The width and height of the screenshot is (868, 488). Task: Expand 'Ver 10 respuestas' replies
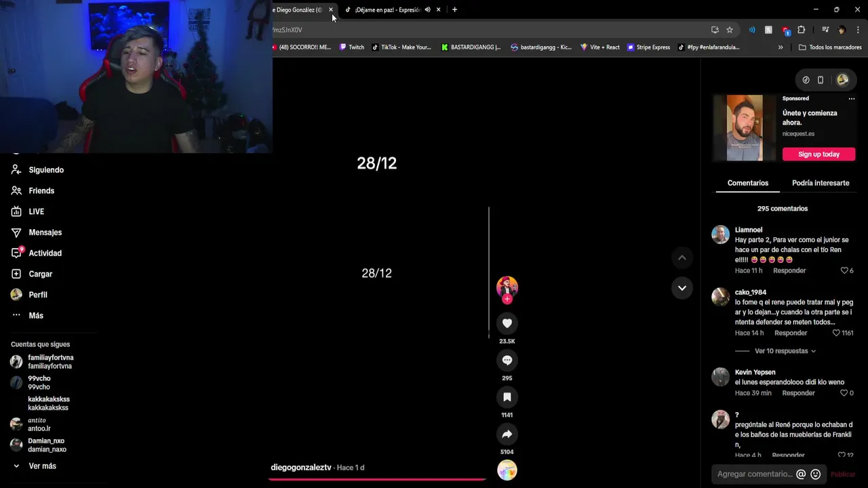(785, 351)
